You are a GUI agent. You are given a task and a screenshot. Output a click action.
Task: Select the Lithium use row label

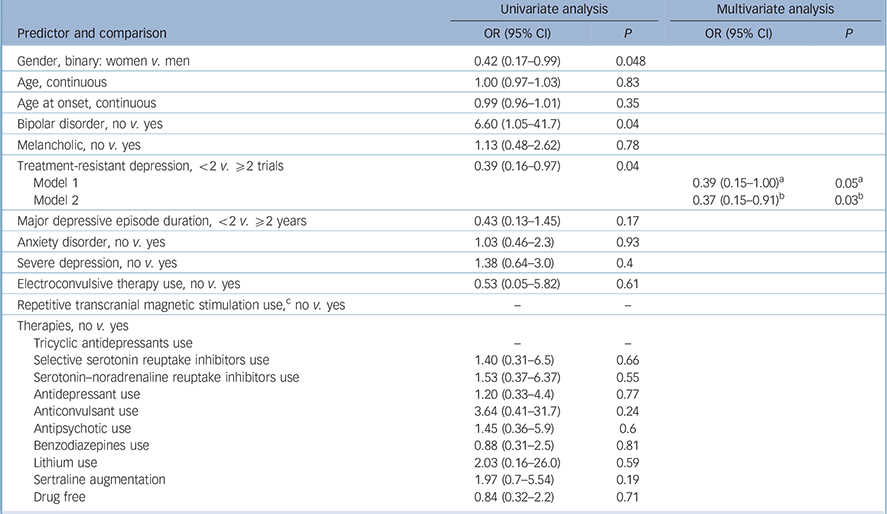(65, 461)
